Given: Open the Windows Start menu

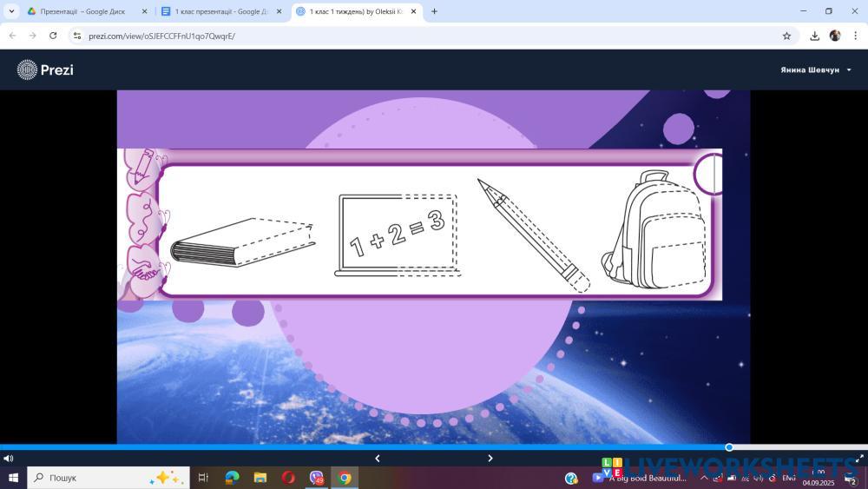Looking at the screenshot, I should coord(13,478).
